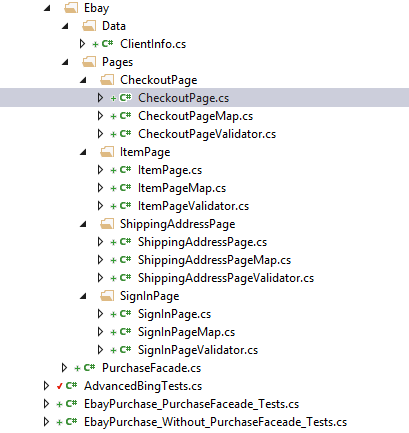Click the C# icon beside SignInPageValidator.cs
Image resolution: width=409 pixels, height=433 pixels.
(x=125, y=350)
